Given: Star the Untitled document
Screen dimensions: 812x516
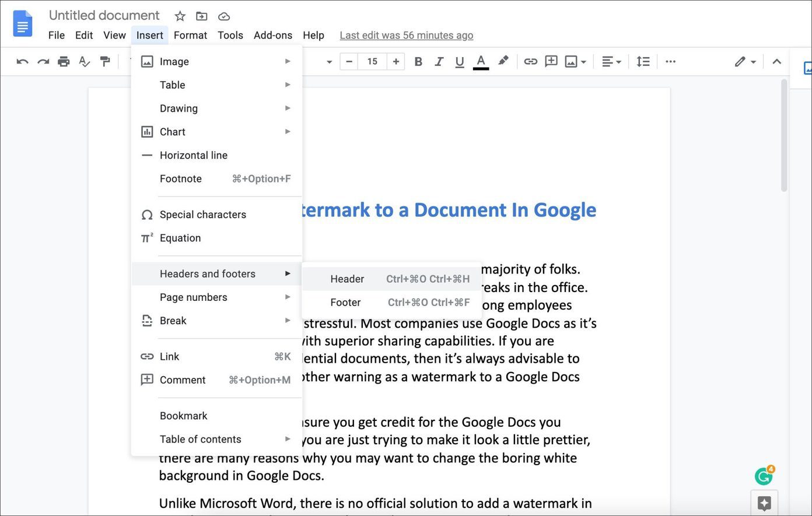Looking at the screenshot, I should (180, 16).
